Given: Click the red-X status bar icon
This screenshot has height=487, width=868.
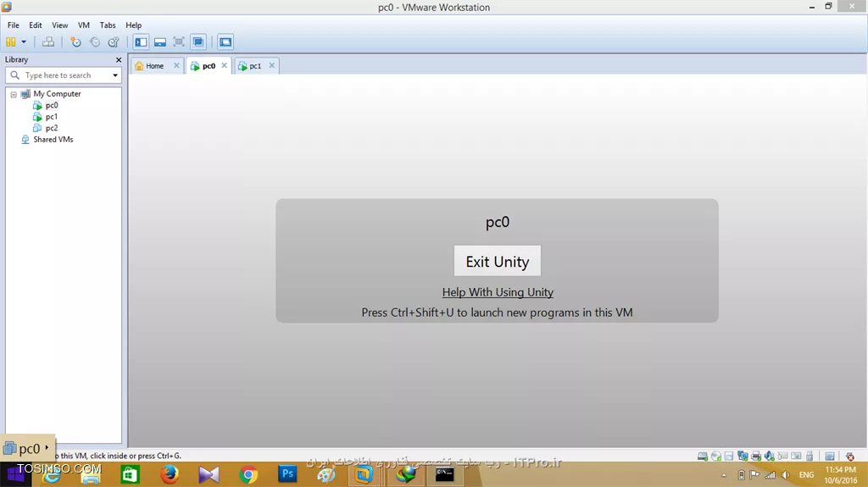Looking at the screenshot, I should tap(849, 457).
